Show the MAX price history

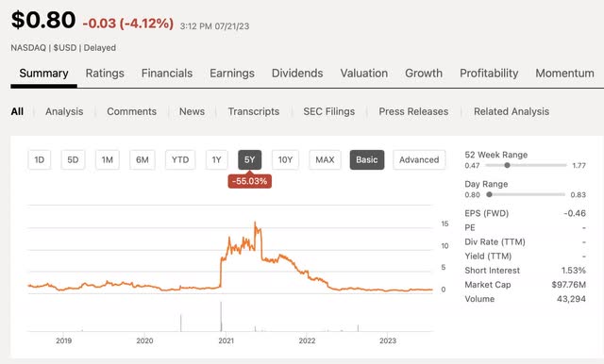[x=325, y=159]
